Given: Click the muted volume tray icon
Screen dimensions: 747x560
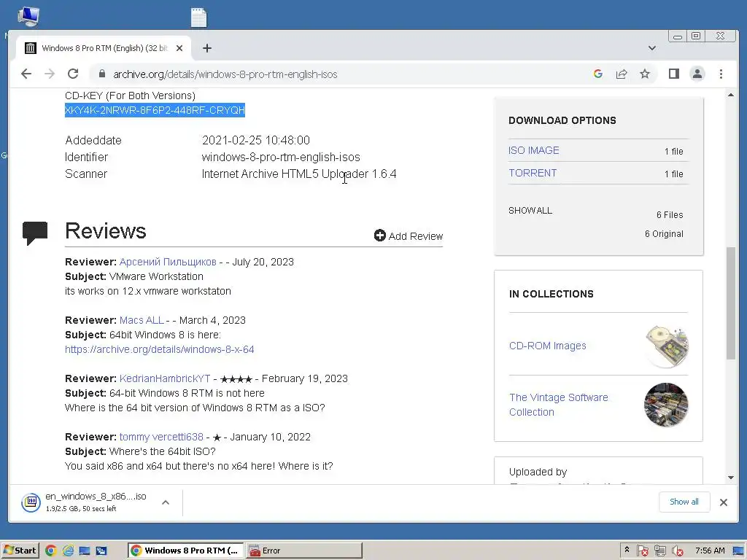Looking at the screenshot, I should 678,551.
